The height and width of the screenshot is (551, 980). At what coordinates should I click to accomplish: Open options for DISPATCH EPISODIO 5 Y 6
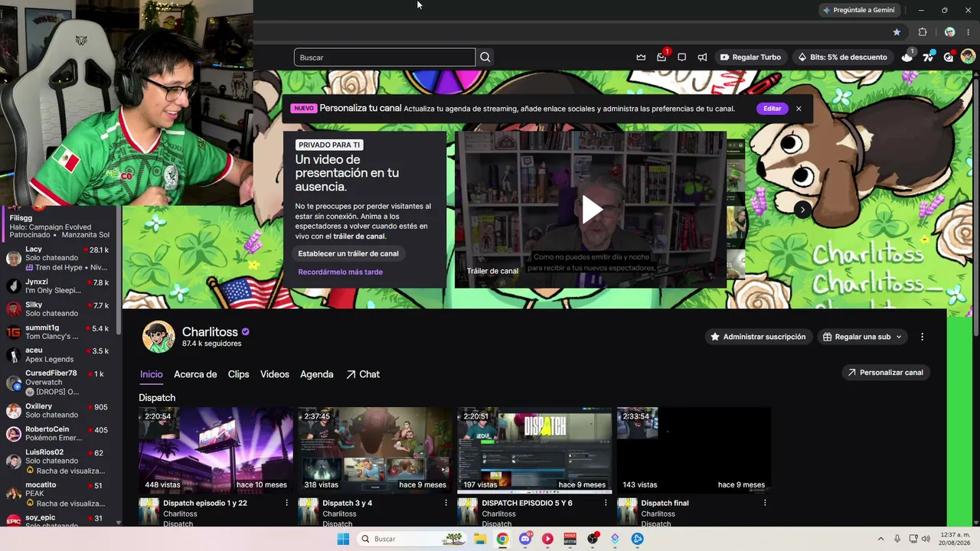[606, 503]
